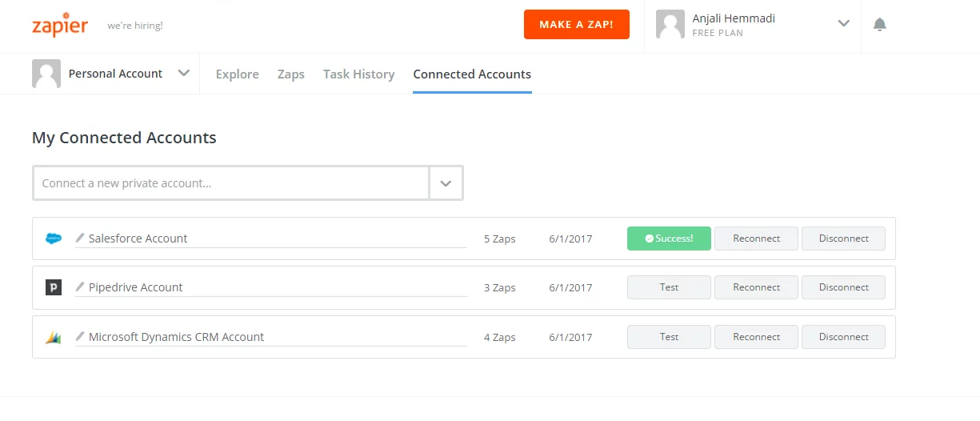Focus the Connect a new private account field
This screenshot has height=421, width=980.
[x=231, y=183]
